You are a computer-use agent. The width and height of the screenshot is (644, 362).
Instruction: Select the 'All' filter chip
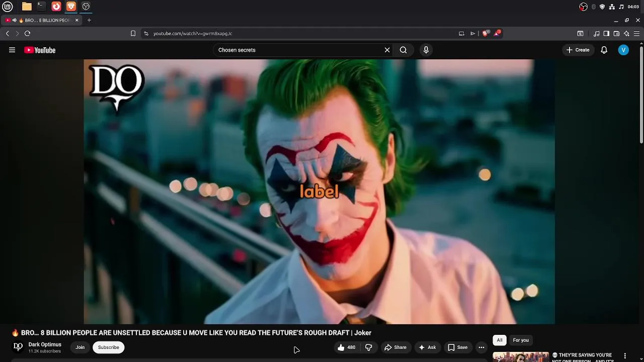pyautogui.click(x=500, y=340)
